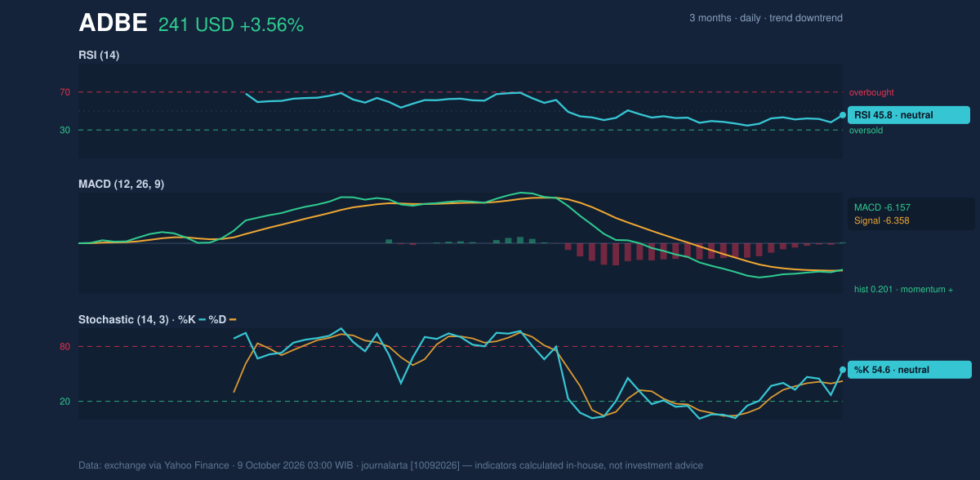Click the MACD -6.157 legend value
The width and height of the screenshot is (980, 480).
pyautogui.click(x=882, y=208)
